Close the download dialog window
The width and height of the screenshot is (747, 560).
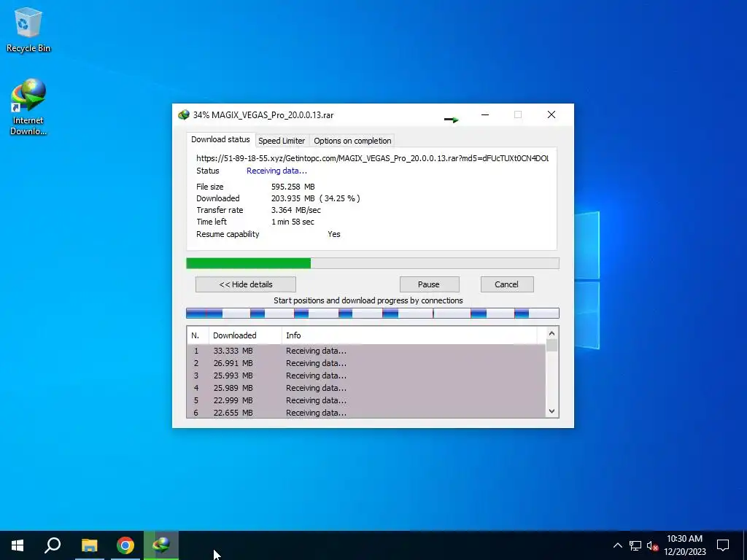pyautogui.click(x=551, y=114)
